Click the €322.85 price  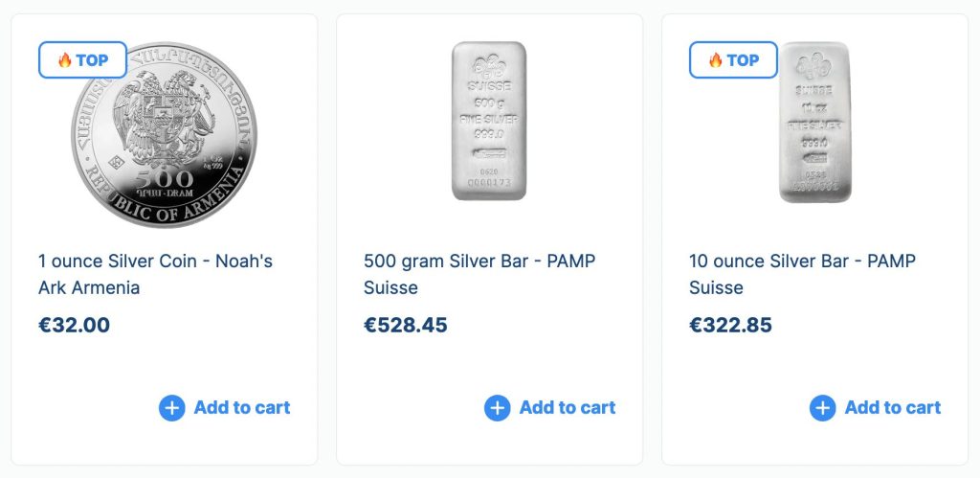tap(730, 325)
